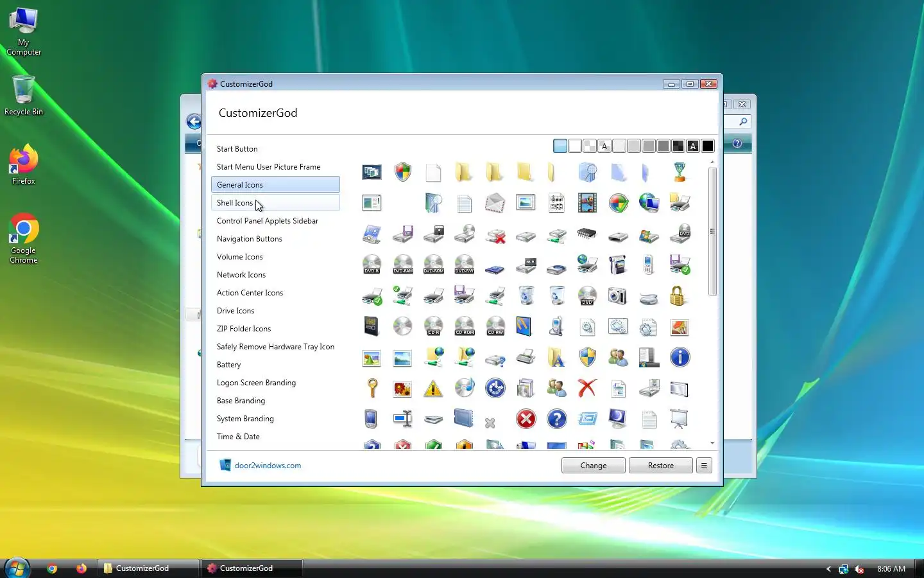Select the globe with monitor icon

(649, 203)
